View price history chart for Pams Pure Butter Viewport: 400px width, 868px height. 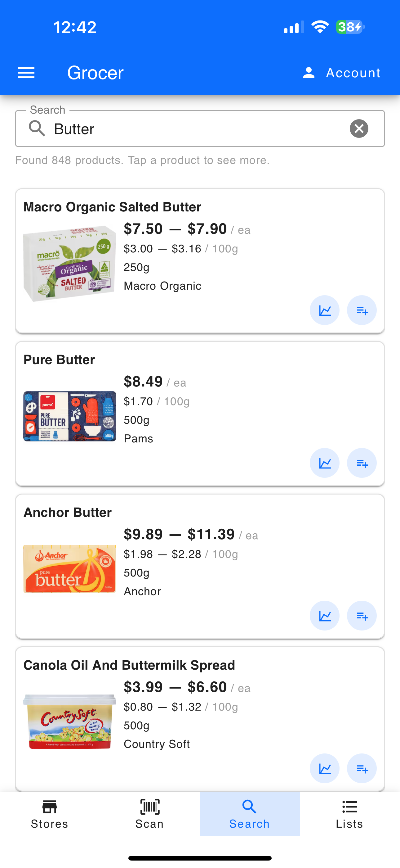tap(325, 463)
